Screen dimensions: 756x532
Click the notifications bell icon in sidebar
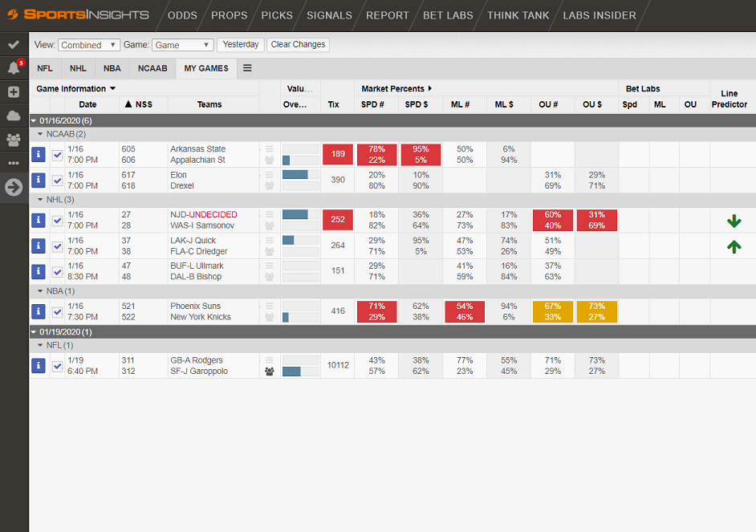point(14,68)
